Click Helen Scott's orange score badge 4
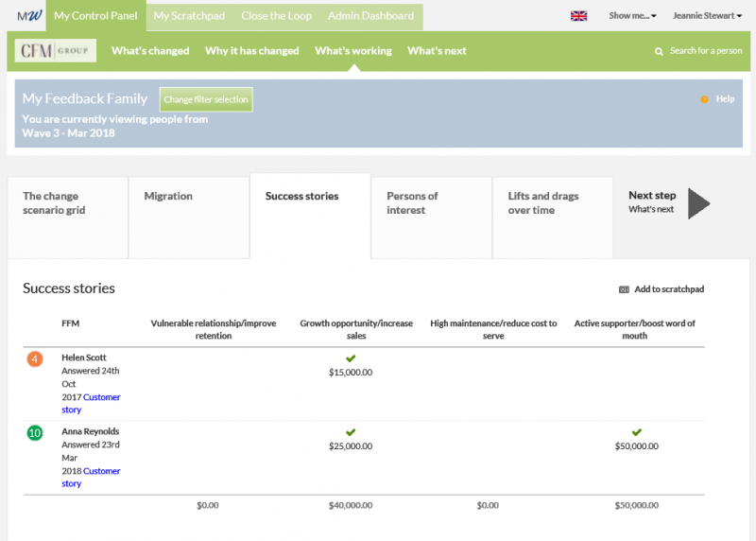Screen dimensions: 756x541 coord(35,359)
